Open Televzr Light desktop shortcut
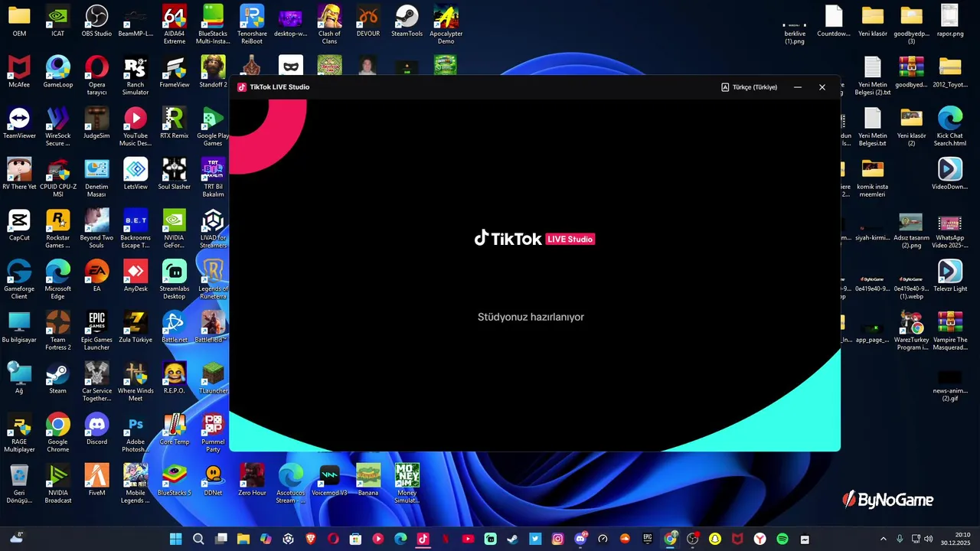980x551 pixels. [949, 276]
